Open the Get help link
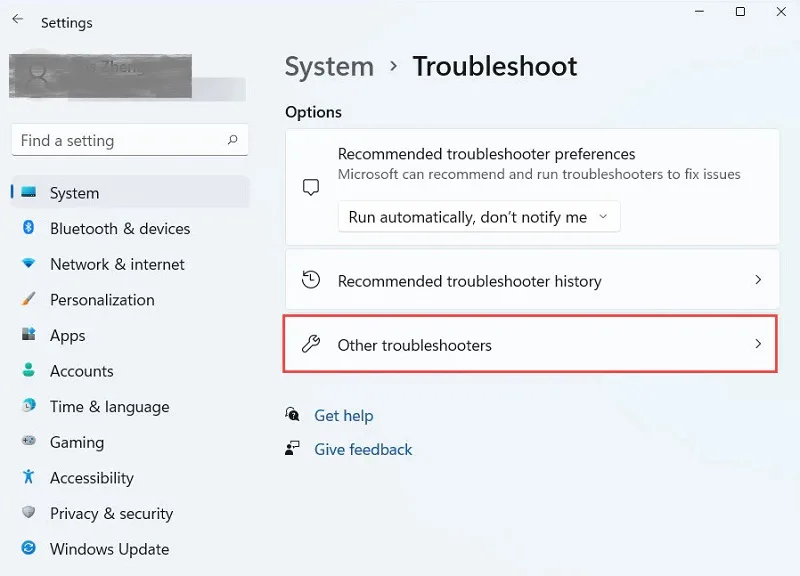This screenshot has width=800, height=576. 343,415
